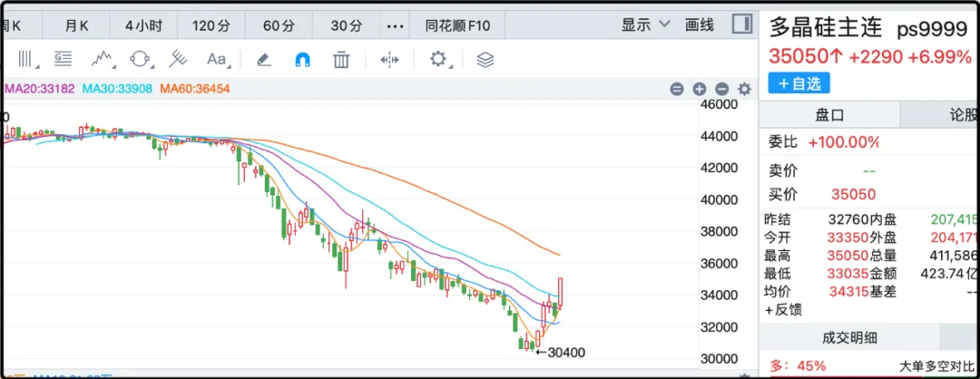Open more time periods via ellipsis

395,24
